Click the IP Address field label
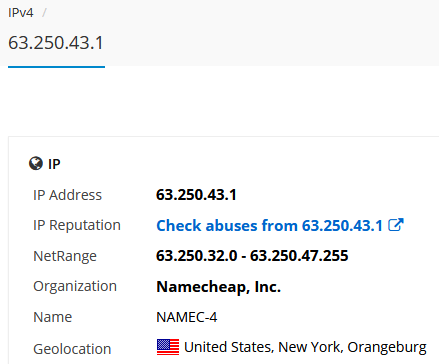 point(67,195)
